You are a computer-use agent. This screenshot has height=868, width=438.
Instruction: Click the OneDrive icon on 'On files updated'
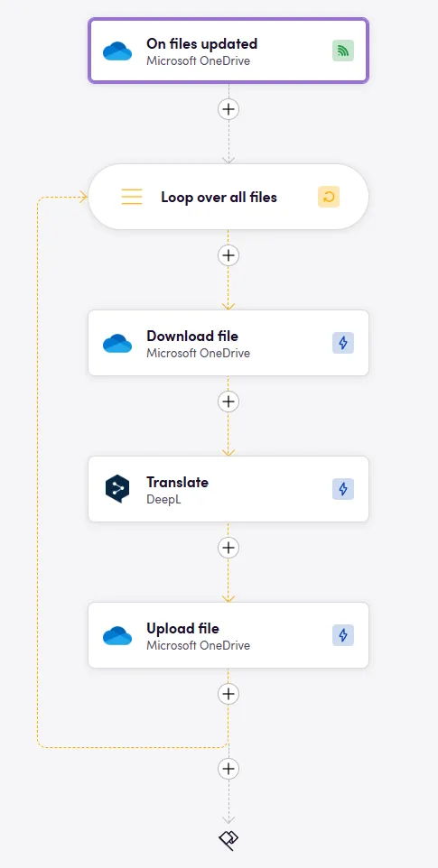pyautogui.click(x=117, y=51)
